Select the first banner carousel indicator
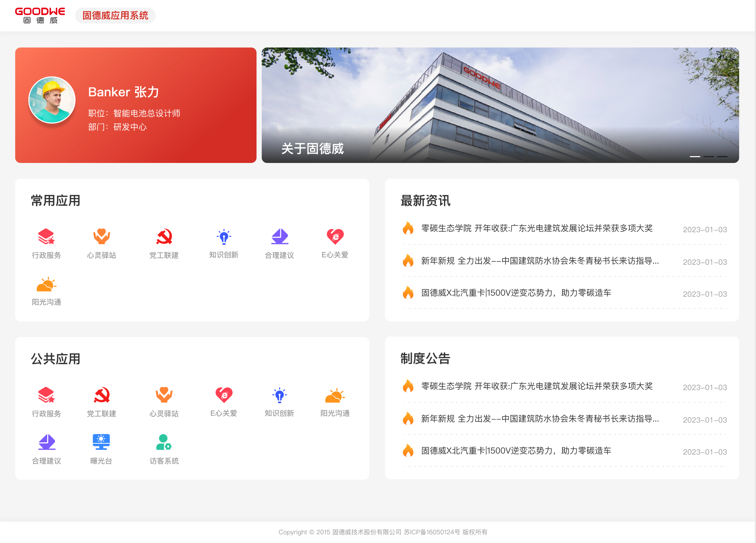The width and height of the screenshot is (756, 543). click(x=695, y=156)
